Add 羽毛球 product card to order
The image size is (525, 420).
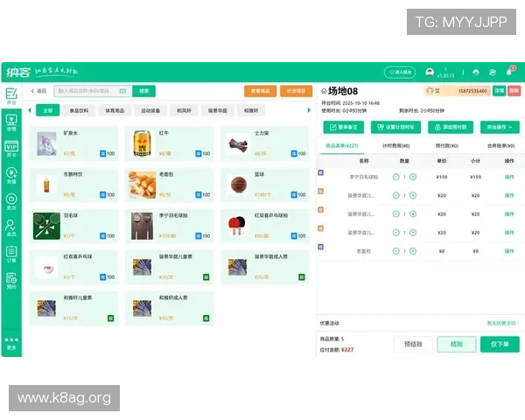click(74, 226)
